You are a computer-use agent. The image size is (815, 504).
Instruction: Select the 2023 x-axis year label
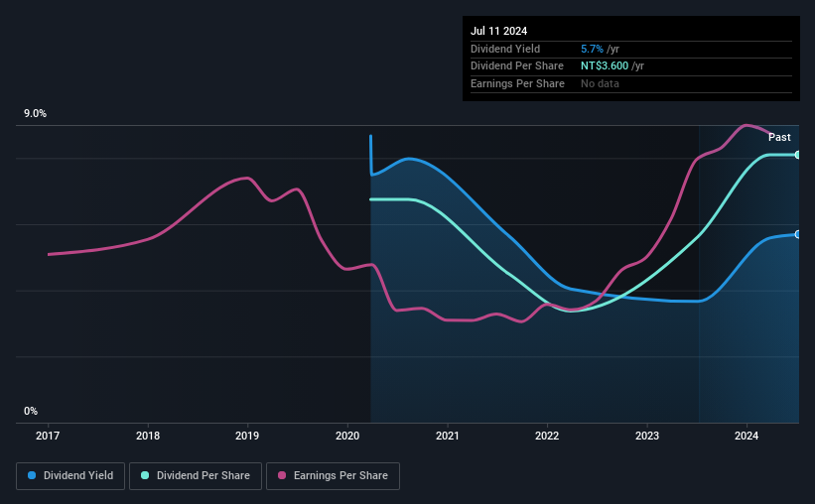pos(646,436)
